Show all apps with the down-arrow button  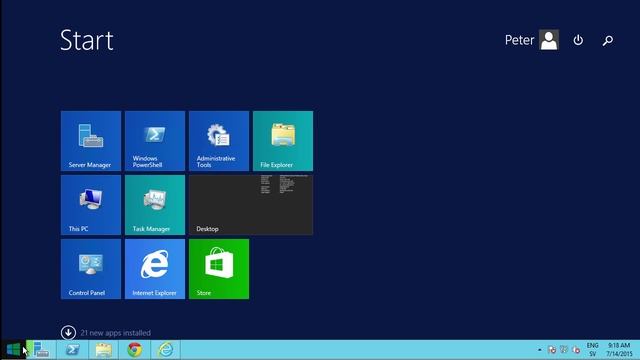click(68, 333)
